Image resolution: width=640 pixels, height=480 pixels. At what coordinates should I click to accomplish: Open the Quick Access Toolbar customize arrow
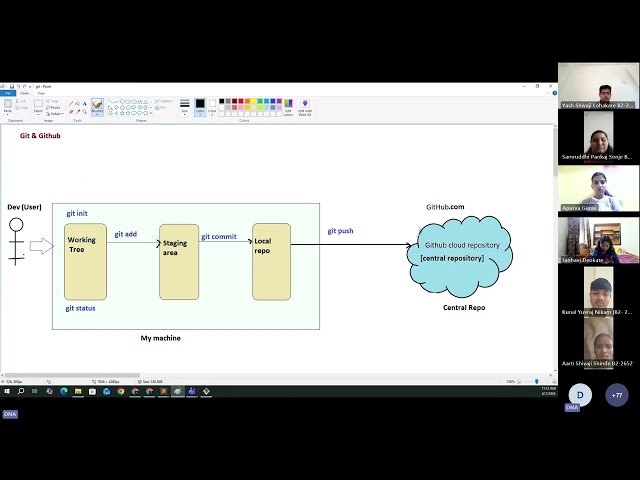[x=30, y=87]
